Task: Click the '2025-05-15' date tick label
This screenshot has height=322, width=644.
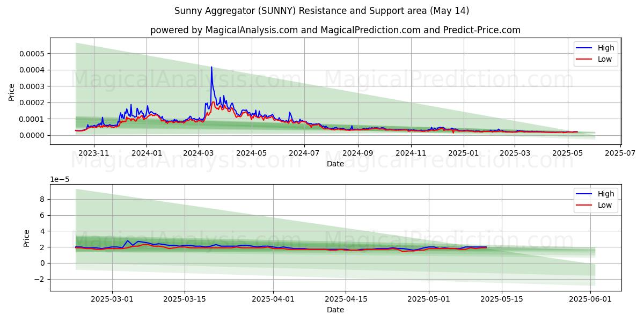Action: pos(501,299)
